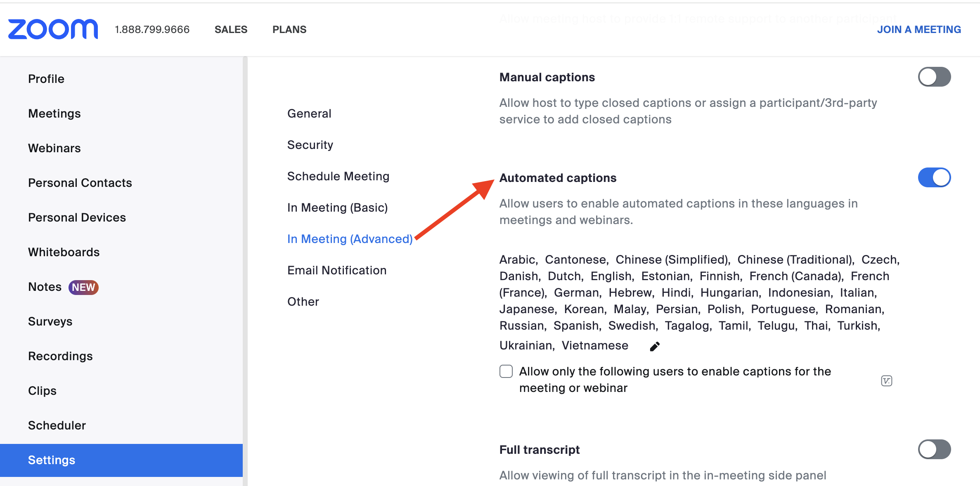Image resolution: width=980 pixels, height=486 pixels.
Task: Select the Whiteboards sidebar item
Action: [x=64, y=252]
